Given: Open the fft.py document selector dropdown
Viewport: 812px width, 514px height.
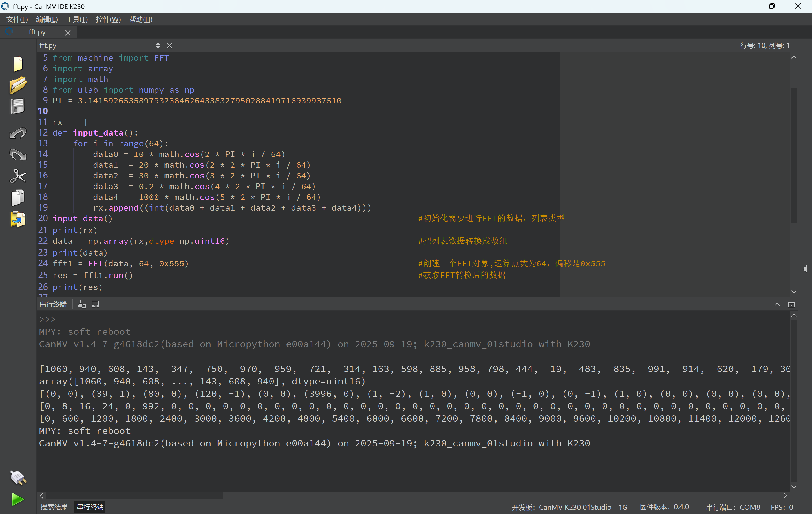Looking at the screenshot, I should click(x=158, y=45).
